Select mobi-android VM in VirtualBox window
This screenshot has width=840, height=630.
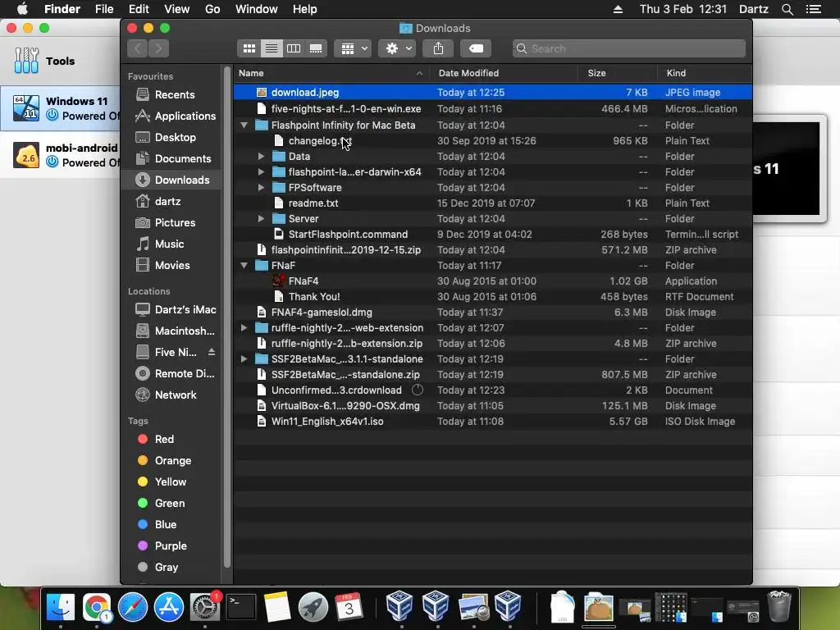pyautogui.click(x=61, y=155)
